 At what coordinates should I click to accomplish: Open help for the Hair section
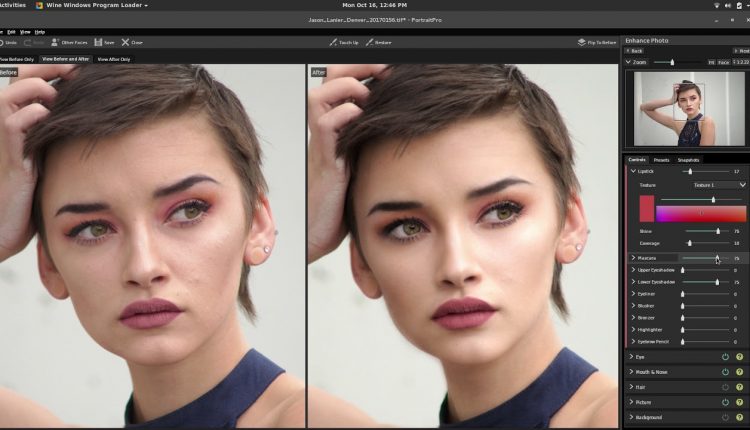739,387
